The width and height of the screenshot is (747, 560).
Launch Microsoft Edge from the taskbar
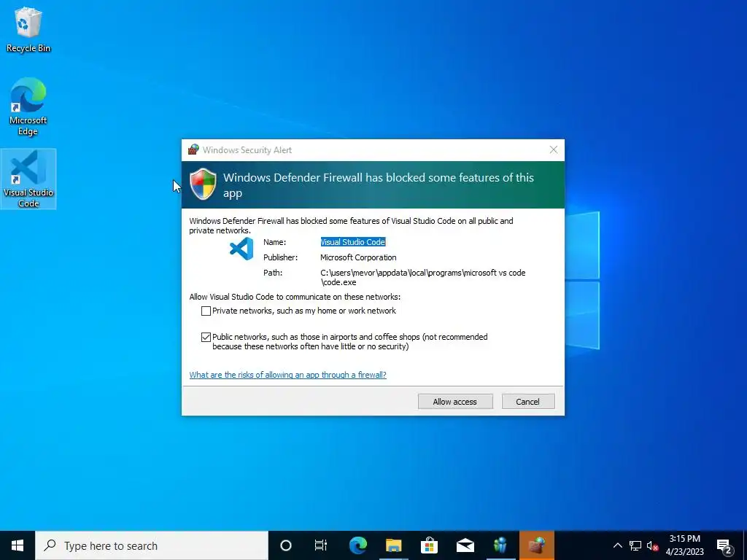tap(357, 545)
